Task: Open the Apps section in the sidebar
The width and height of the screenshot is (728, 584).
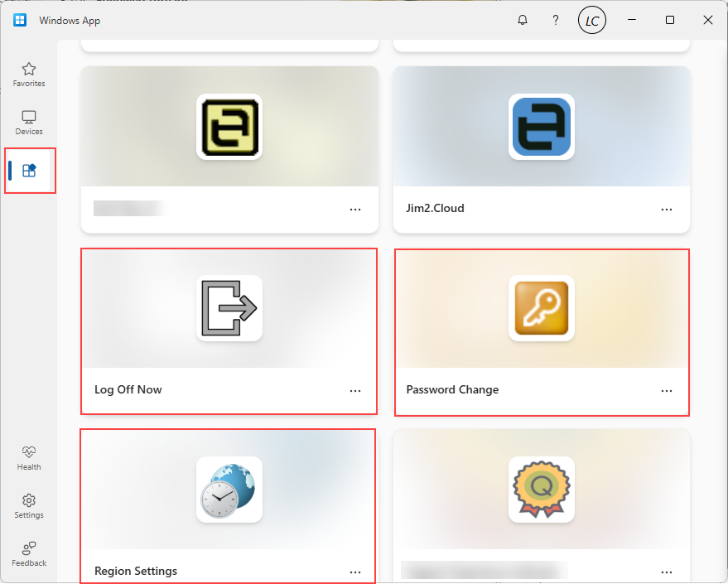Action: click(30, 170)
